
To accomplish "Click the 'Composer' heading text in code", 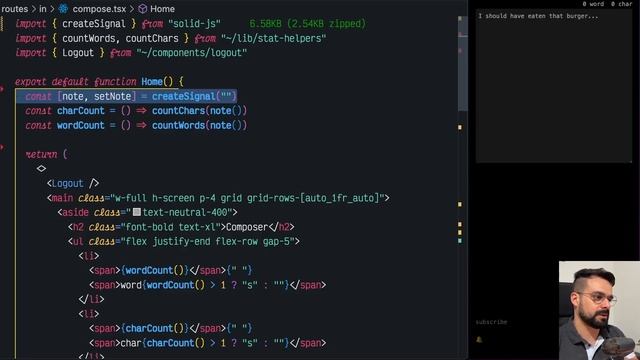I will tap(247, 227).
